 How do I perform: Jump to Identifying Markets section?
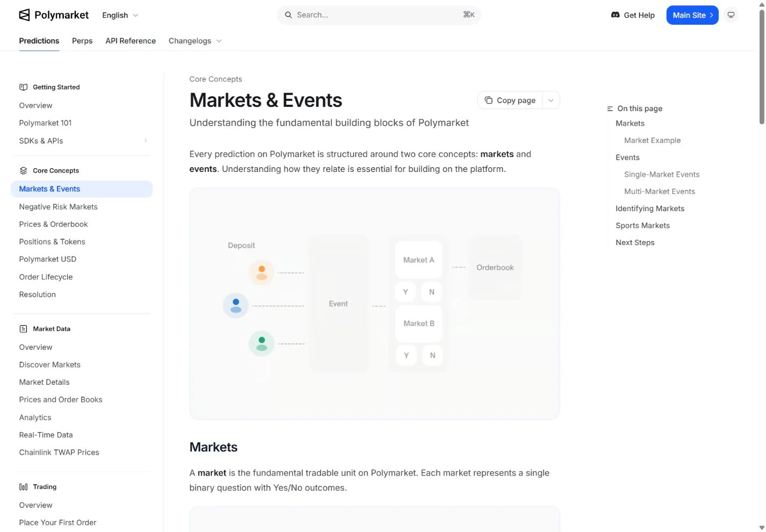coord(650,209)
